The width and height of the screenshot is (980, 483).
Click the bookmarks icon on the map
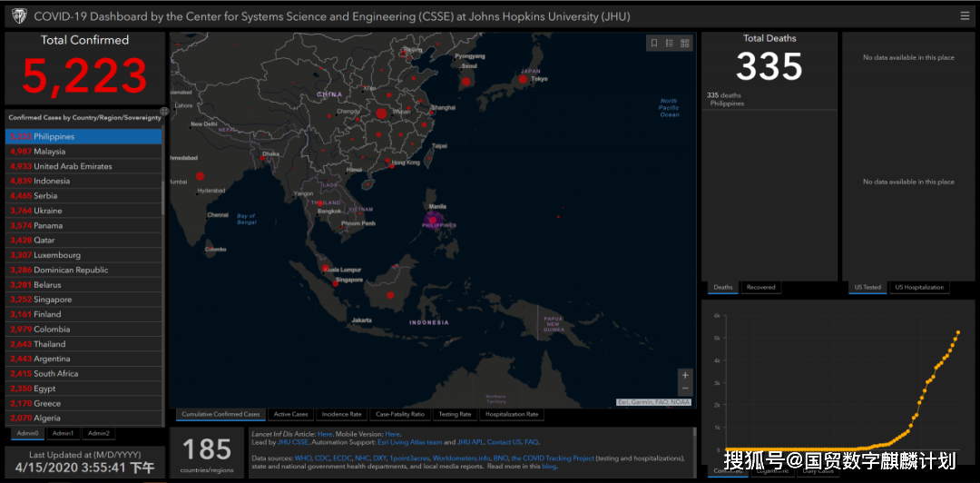pyautogui.click(x=653, y=43)
